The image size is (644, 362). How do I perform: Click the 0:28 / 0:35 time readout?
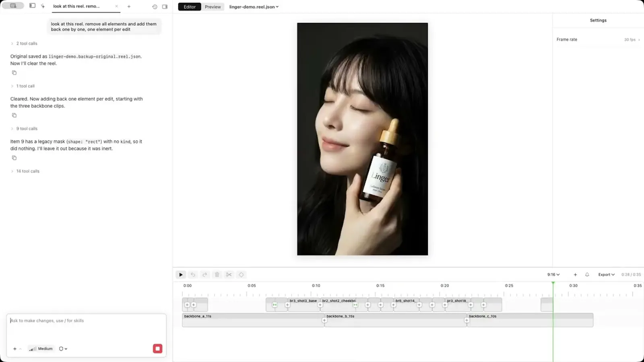631,275
